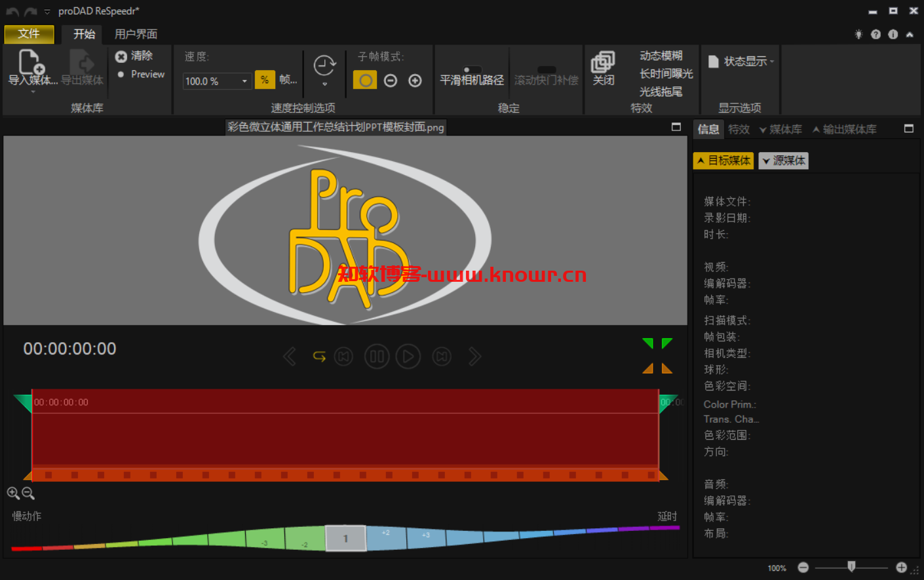
Task: Maximize the info side panel
Action: click(909, 128)
